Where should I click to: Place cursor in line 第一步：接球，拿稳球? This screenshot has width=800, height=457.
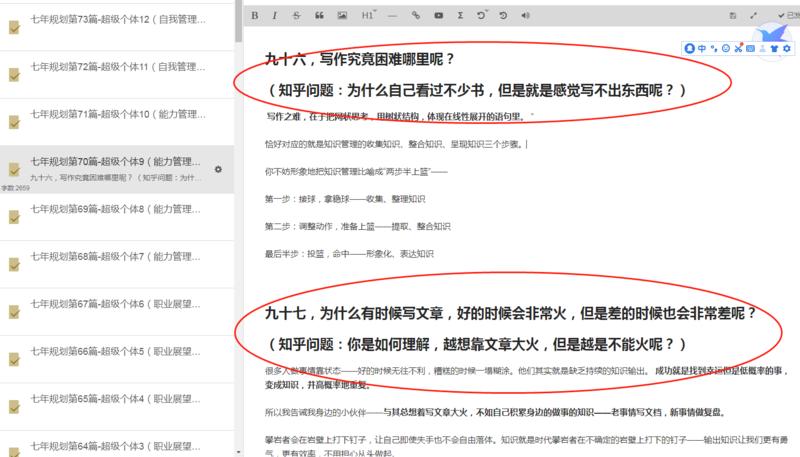[x=345, y=199]
